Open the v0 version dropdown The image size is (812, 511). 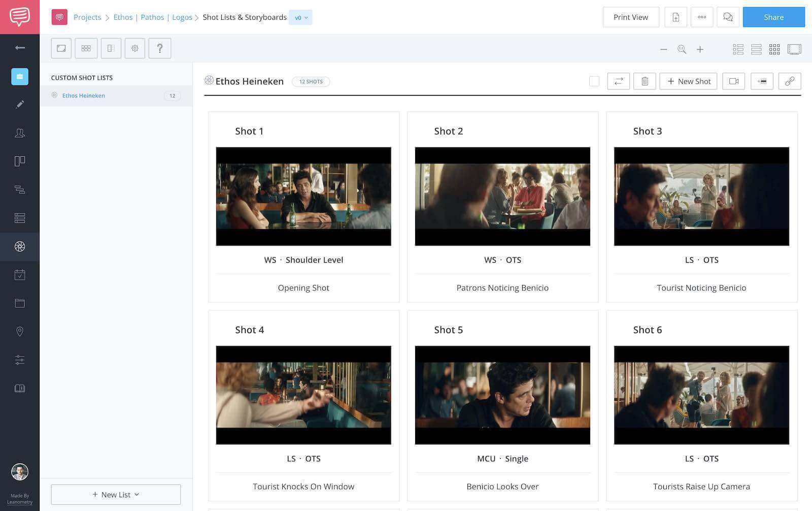(x=301, y=17)
